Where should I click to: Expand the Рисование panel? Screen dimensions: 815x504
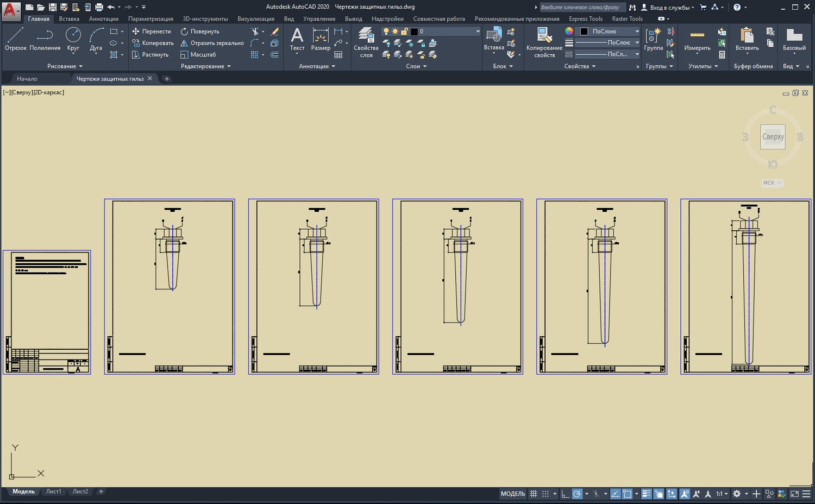coord(65,66)
